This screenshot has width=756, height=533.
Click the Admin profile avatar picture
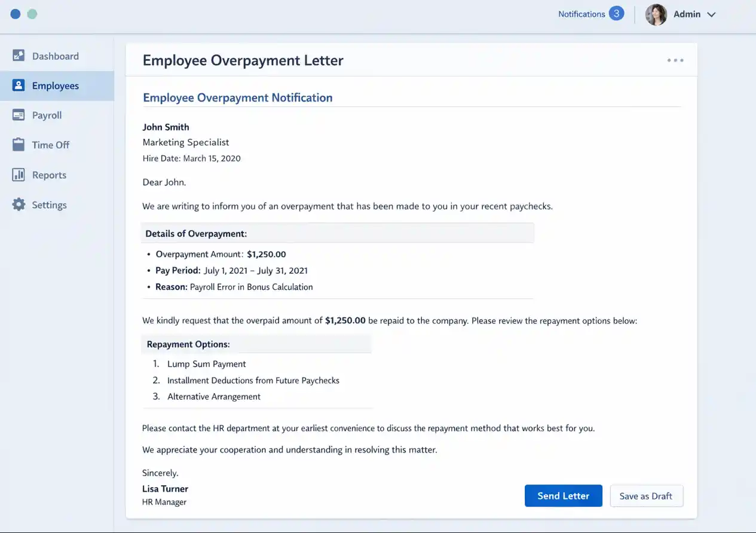tap(656, 14)
